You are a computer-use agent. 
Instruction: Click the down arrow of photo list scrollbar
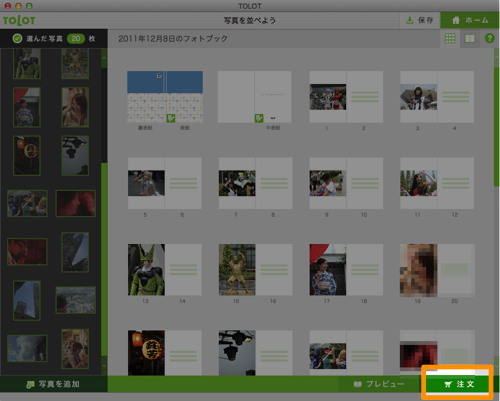(x=104, y=366)
